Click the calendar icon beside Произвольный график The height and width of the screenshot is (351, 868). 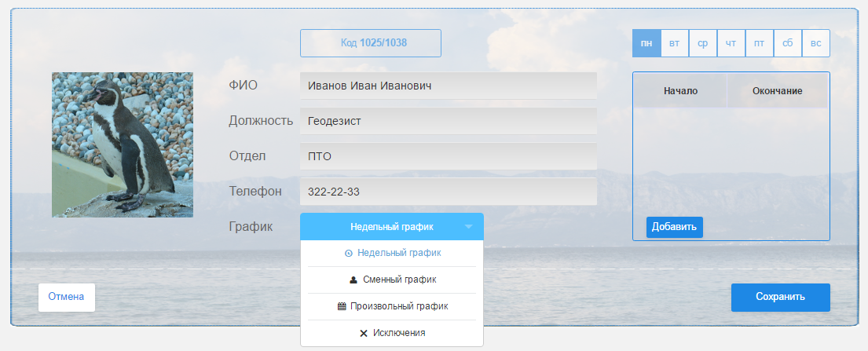[x=342, y=306]
